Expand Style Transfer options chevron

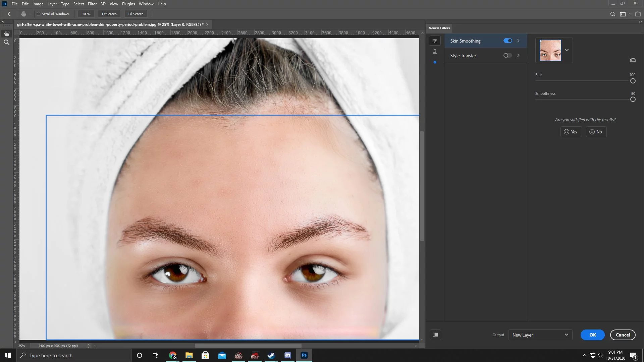coord(518,56)
